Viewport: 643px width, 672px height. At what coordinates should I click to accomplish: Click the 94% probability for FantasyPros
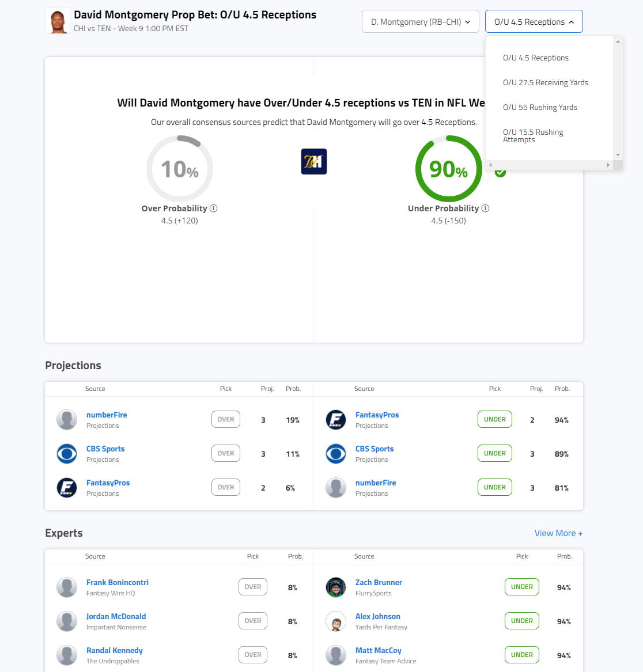click(562, 420)
